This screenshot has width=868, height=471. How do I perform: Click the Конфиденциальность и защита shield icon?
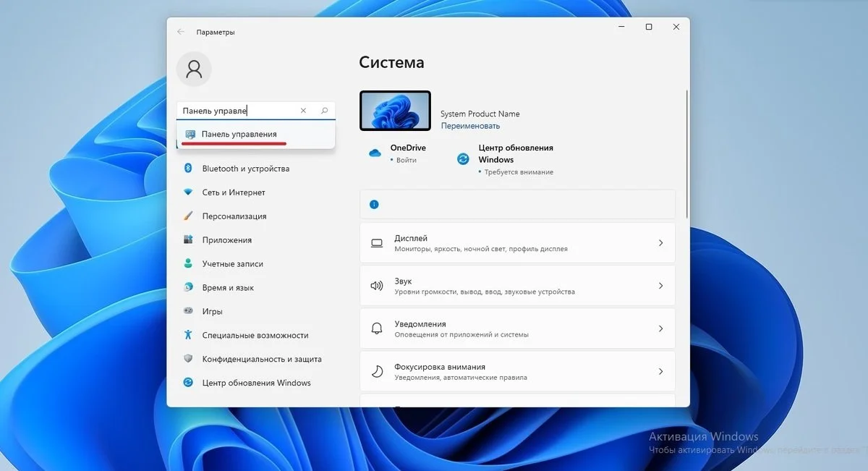tap(188, 359)
